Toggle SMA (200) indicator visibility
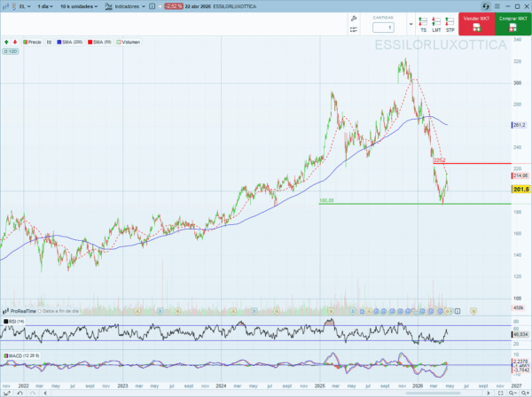532x397 pixels. pyautogui.click(x=69, y=42)
